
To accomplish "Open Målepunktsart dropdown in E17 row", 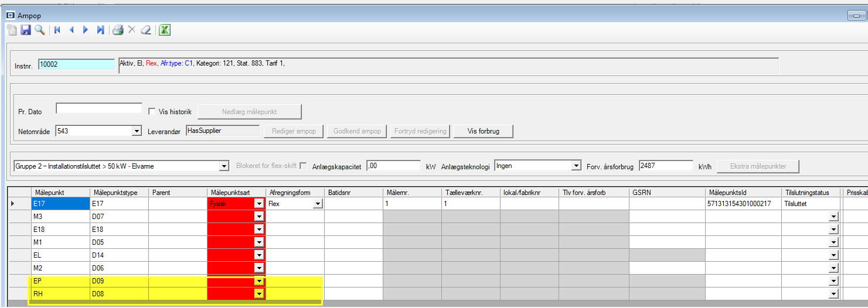I will [x=259, y=204].
